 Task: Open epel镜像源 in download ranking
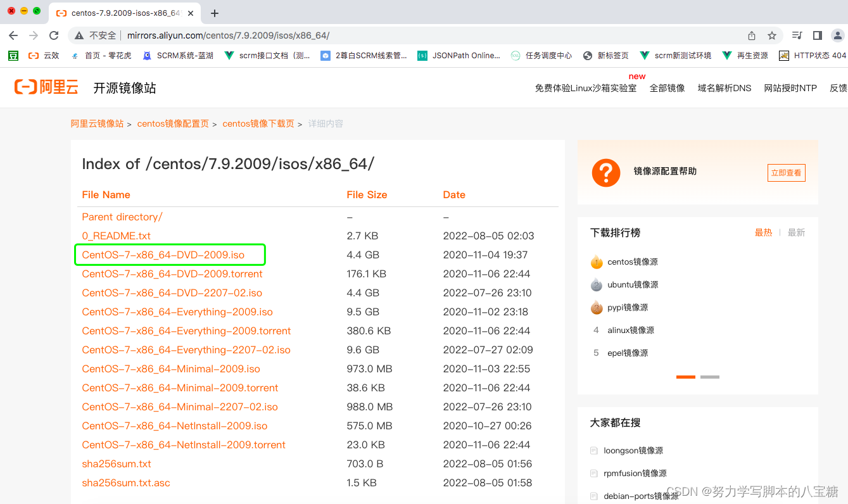pos(628,353)
